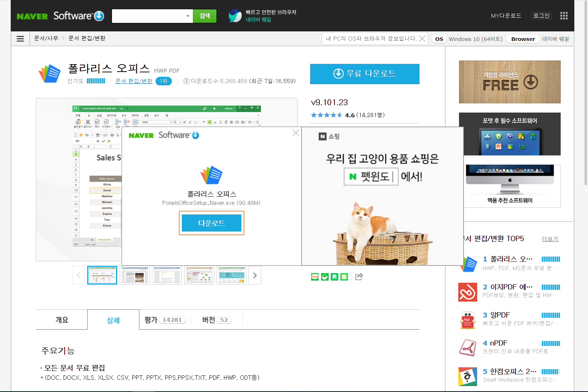Open the Naver Whale browser icon banner
Viewport: 588px width, 392px height.
point(235,16)
